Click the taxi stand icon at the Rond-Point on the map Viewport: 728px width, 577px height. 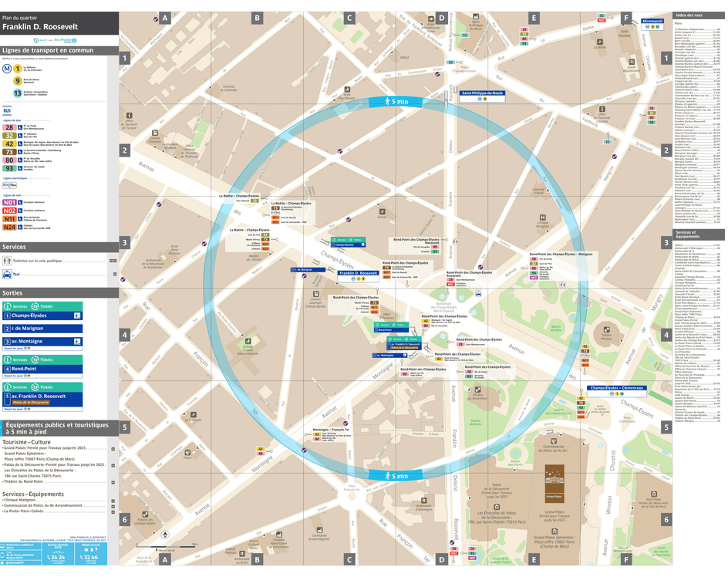click(x=478, y=294)
